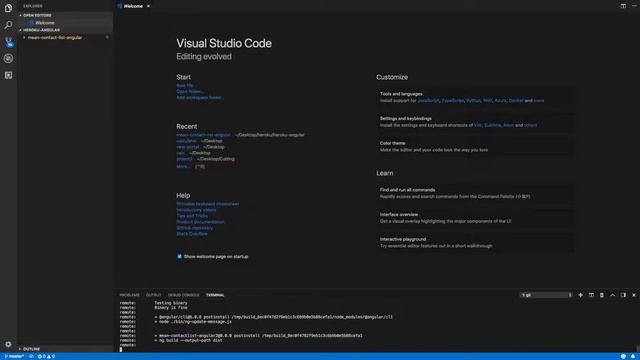Open Tools and languages item
The image size is (640, 360).
475,97
